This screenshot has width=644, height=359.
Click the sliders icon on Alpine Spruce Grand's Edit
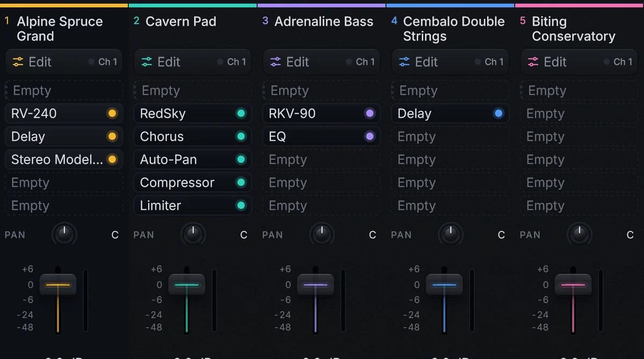pyautogui.click(x=18, y=62)
